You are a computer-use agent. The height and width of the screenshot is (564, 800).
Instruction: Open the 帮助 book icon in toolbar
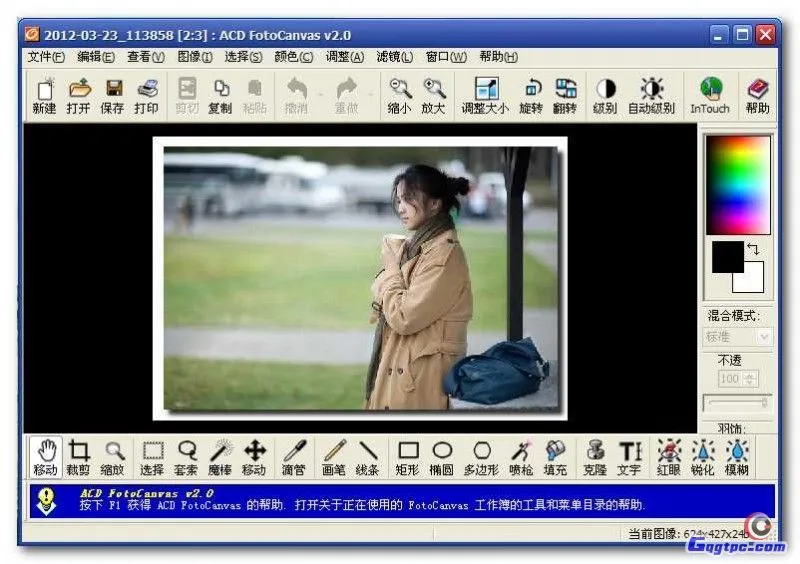click(x=758, y=95)
